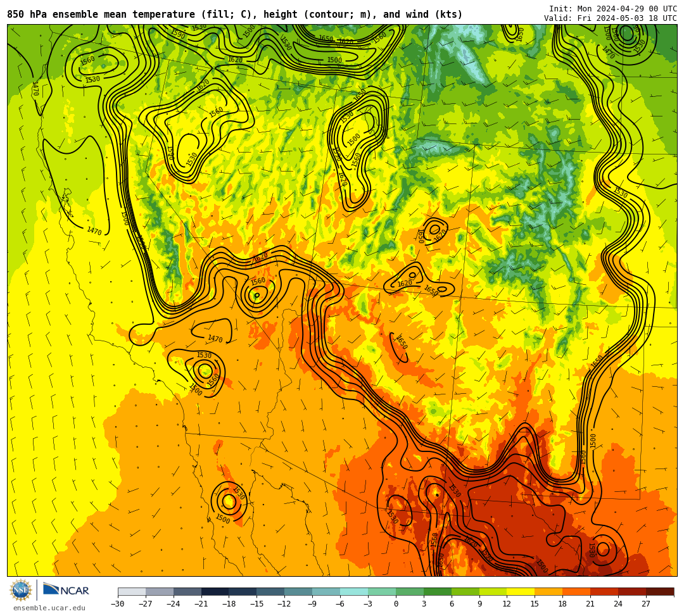
Task: Pick the -21 to -18 darkest navy colorbar swatch
Action: coord(215,591)
